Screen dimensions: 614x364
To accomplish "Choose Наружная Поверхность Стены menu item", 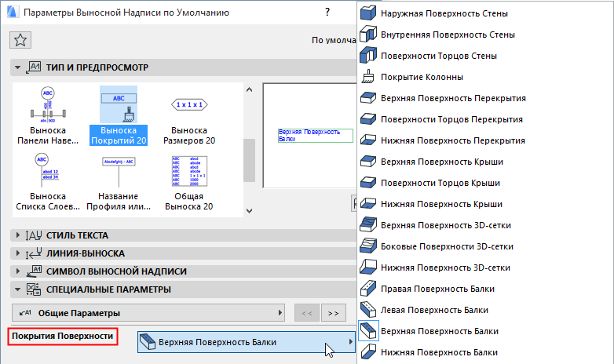I will tap(485, 13).
